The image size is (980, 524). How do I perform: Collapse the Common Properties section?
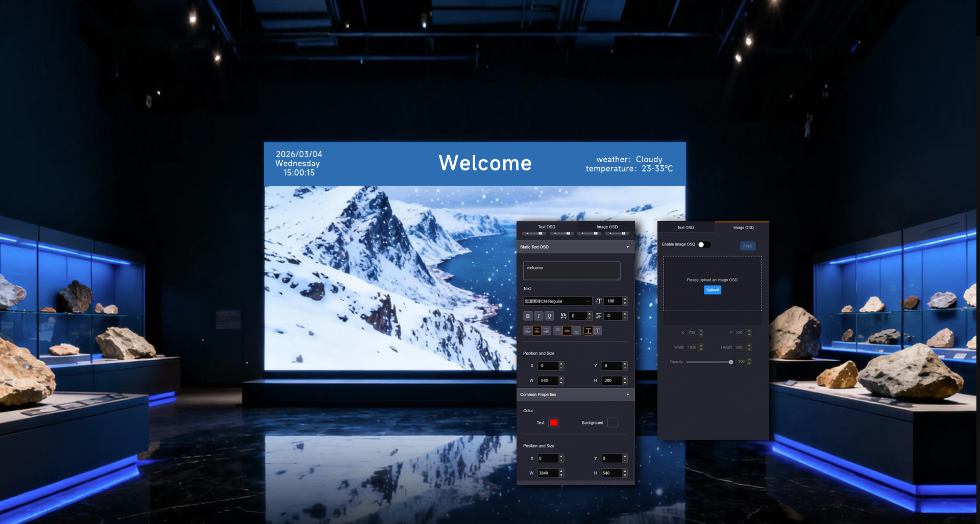point(627,395)
